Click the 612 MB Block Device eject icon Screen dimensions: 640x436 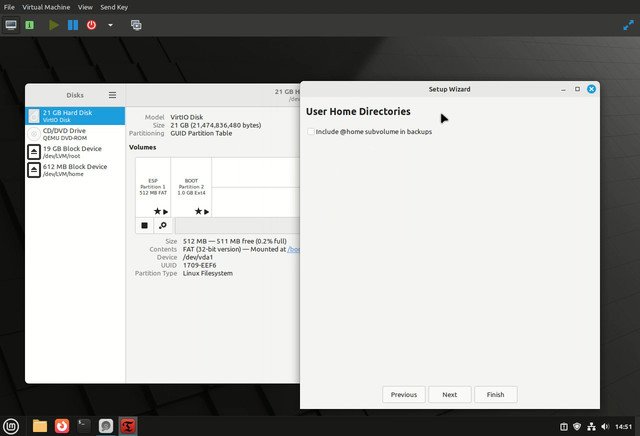tap(34, 170)
